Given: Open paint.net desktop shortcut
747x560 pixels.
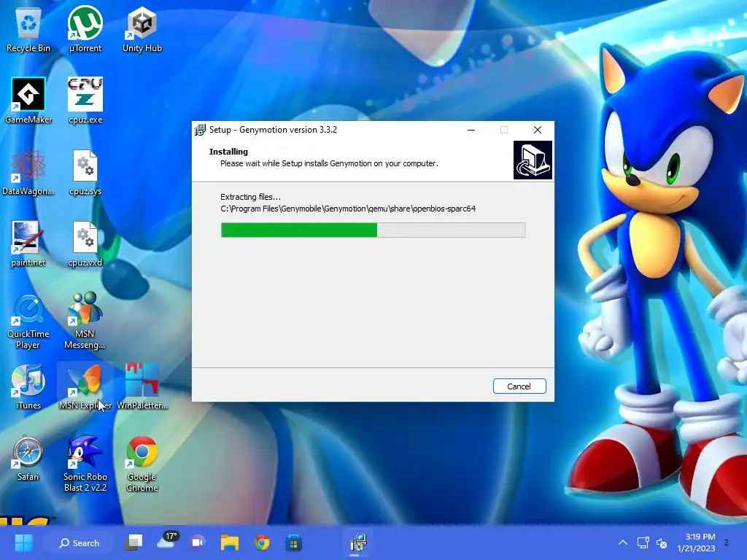Looking at the screenshot, I should click(x=28, y=244).
